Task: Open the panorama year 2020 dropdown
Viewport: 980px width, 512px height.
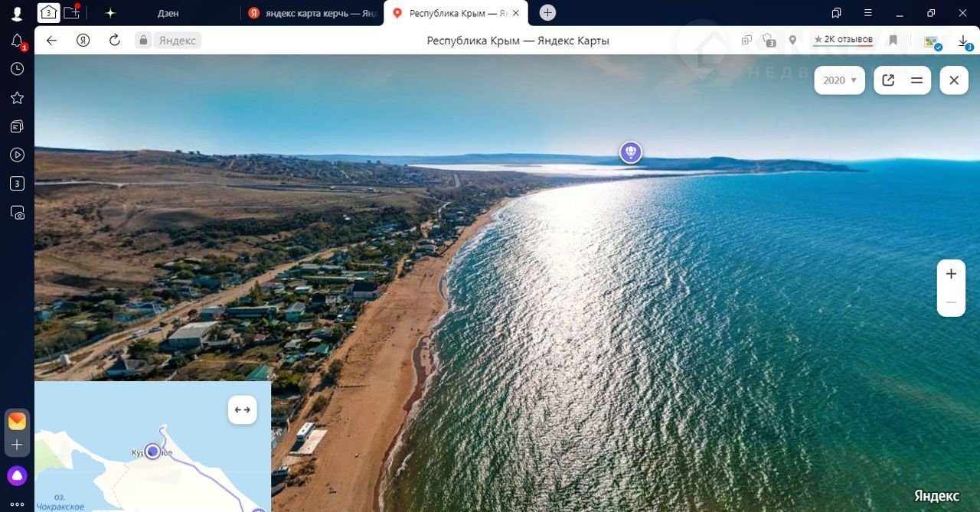Action: [839, 80]
